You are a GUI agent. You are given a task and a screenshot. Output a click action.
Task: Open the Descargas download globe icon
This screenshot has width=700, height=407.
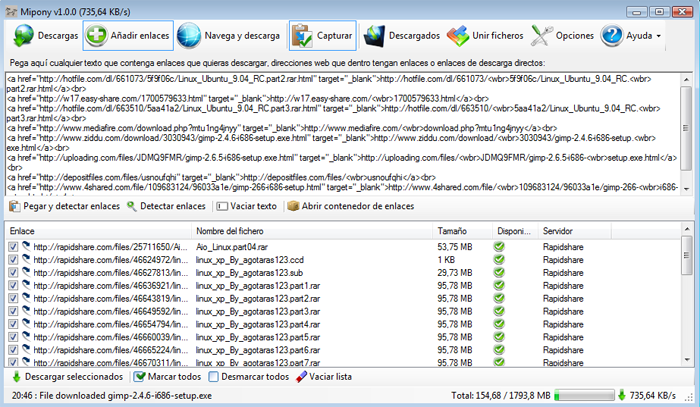tap(23, 36)
